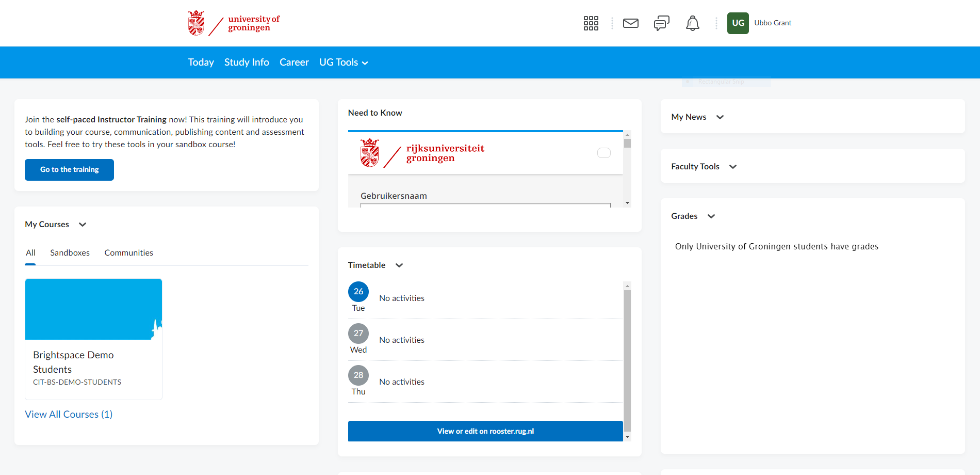Switch to the Communities tab
The height and width of the screenshot is (475, 980).
pyautogui.click(x=128, y=252)
